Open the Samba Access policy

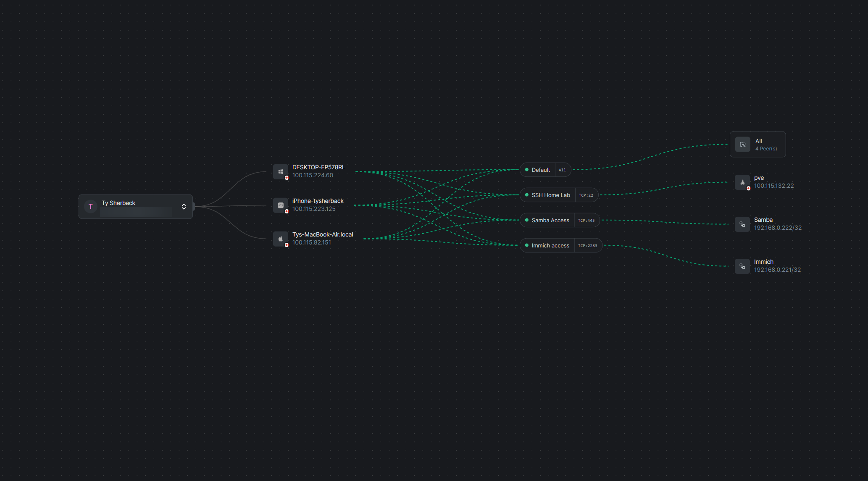click(x=560, y=220)
